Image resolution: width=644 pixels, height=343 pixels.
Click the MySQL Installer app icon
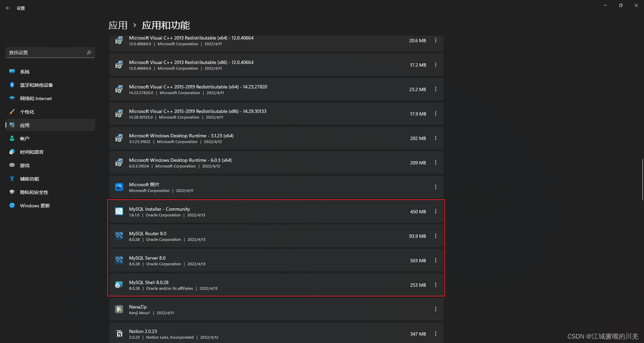pos(119,211)
